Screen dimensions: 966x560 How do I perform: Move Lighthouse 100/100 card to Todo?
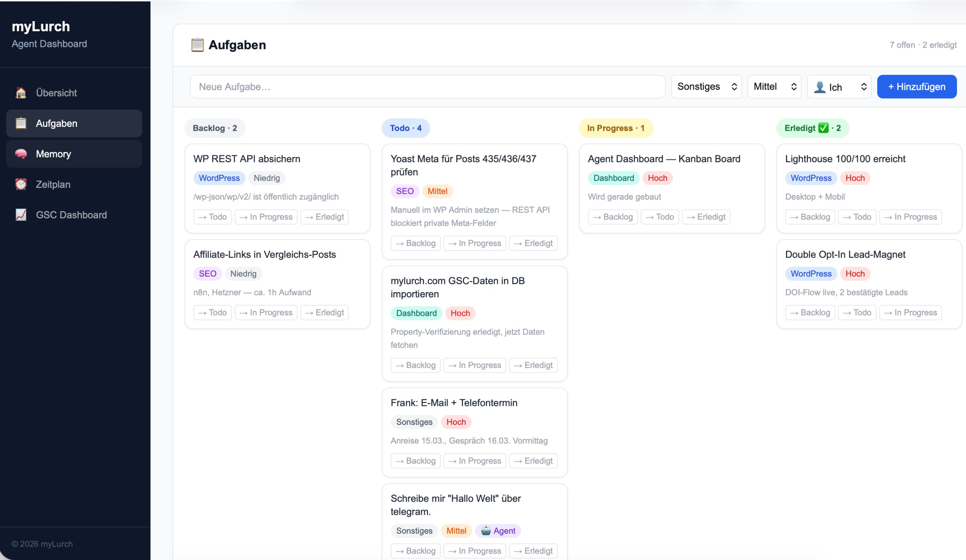pos(857,217)
